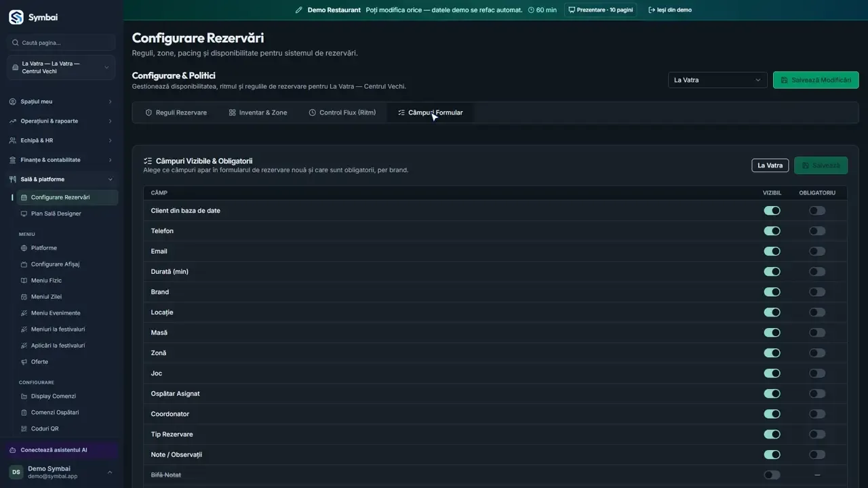Click Prezentare · 10 pagini button
This screenshot has height=488, width=868.
pos(600,10)
